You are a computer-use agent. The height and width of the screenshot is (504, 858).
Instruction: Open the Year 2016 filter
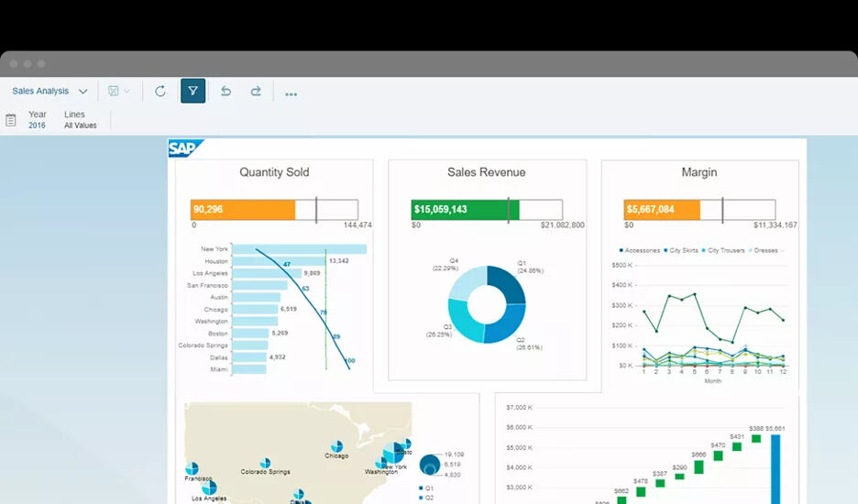tap(37, 120)
